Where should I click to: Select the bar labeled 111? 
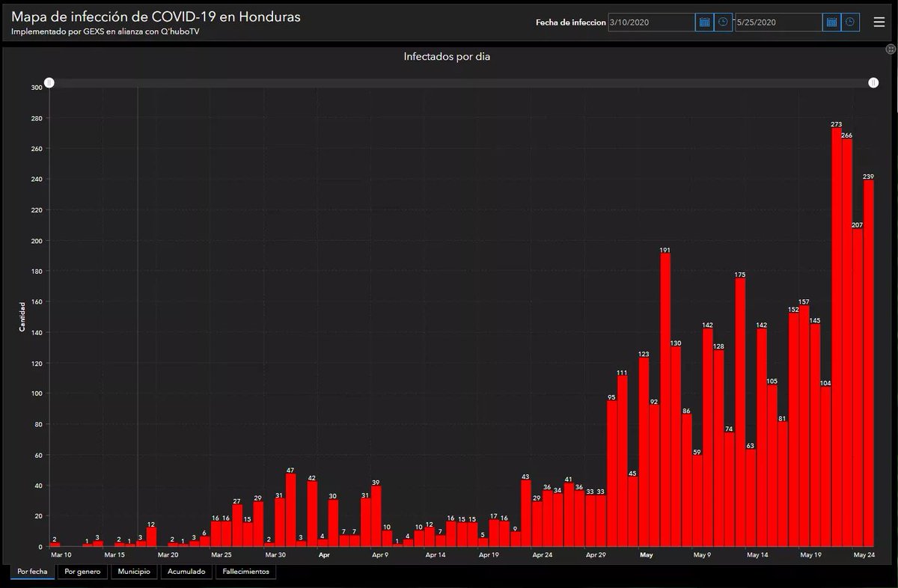[x=623, y=462]
